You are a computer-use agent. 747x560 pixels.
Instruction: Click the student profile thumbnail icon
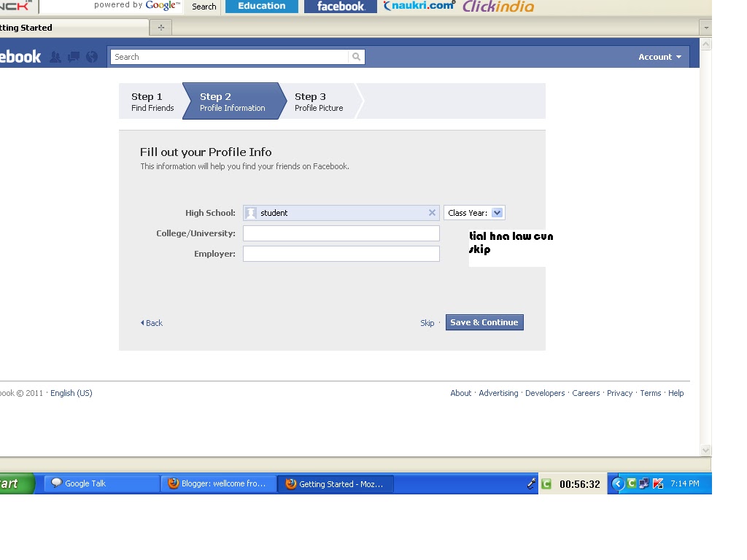pos(251,213)
